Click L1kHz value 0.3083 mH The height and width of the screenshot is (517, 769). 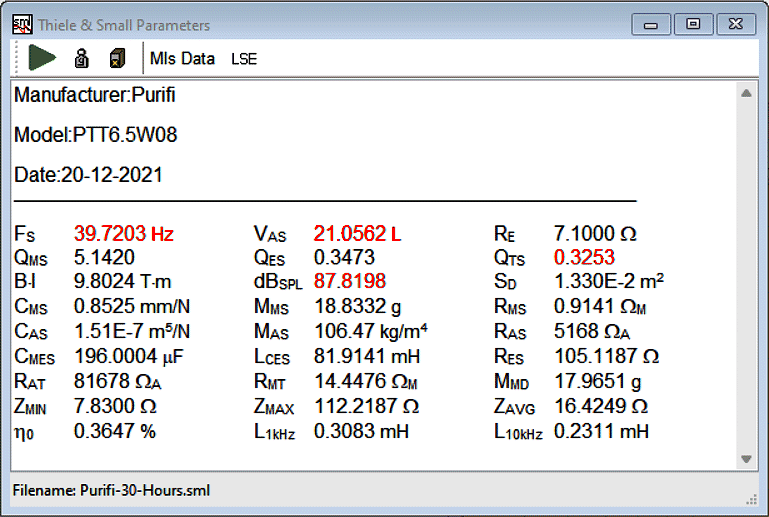pyautogui.click(x=361, y=432)
